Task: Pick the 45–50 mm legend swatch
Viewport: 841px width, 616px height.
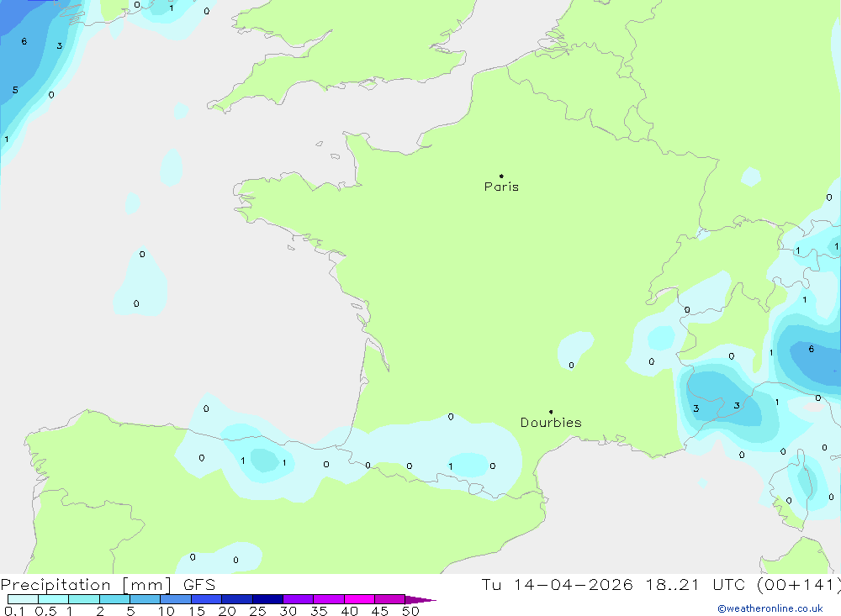Action: point(389,599)
